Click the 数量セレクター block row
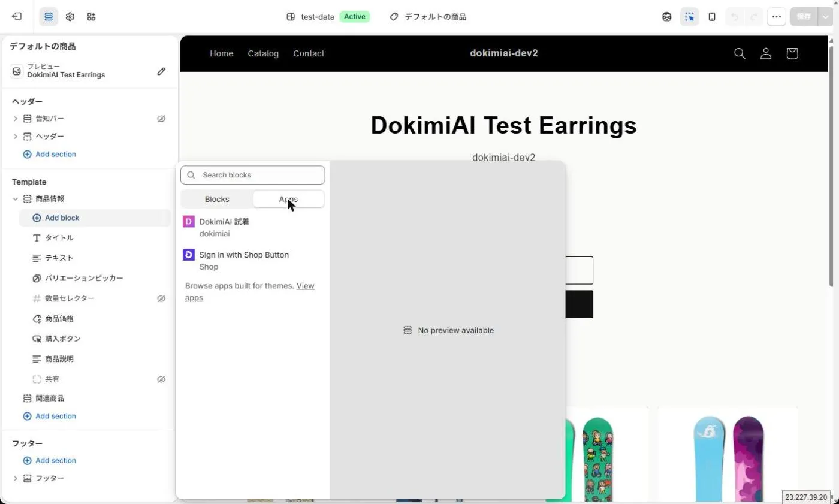839x504 pixels. 95,298
